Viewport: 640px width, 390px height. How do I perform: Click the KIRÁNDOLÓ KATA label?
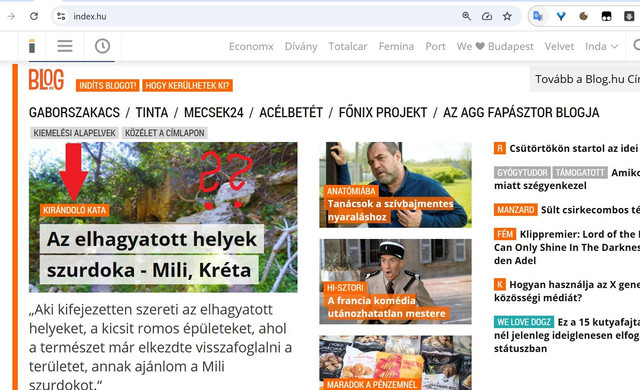click(x=75, y=210)
